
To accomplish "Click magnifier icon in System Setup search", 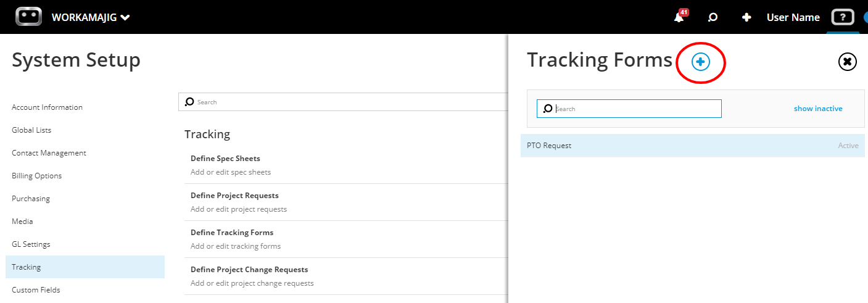I will click(190, 102).
